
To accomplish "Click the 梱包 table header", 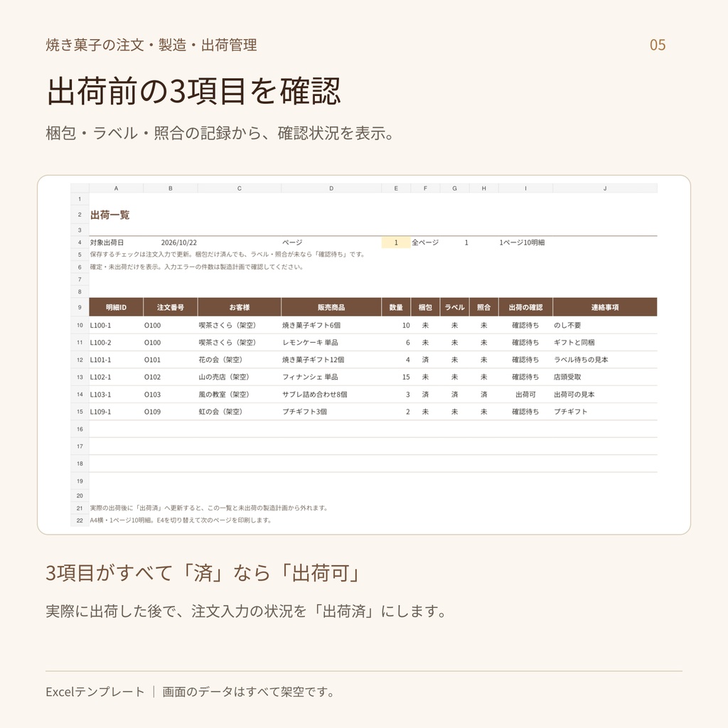I will pos(425,307).
